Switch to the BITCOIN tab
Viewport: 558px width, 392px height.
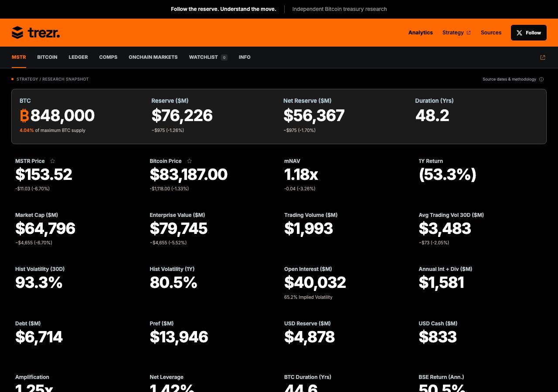click(47, 57)
